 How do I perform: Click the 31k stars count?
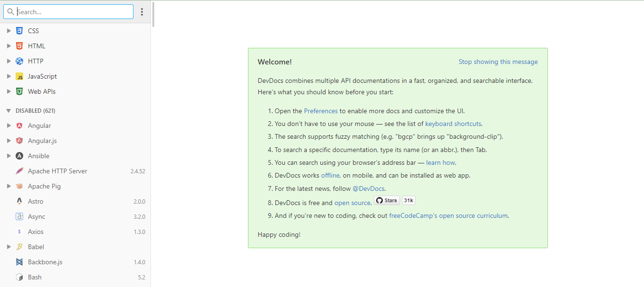(409, 200)
